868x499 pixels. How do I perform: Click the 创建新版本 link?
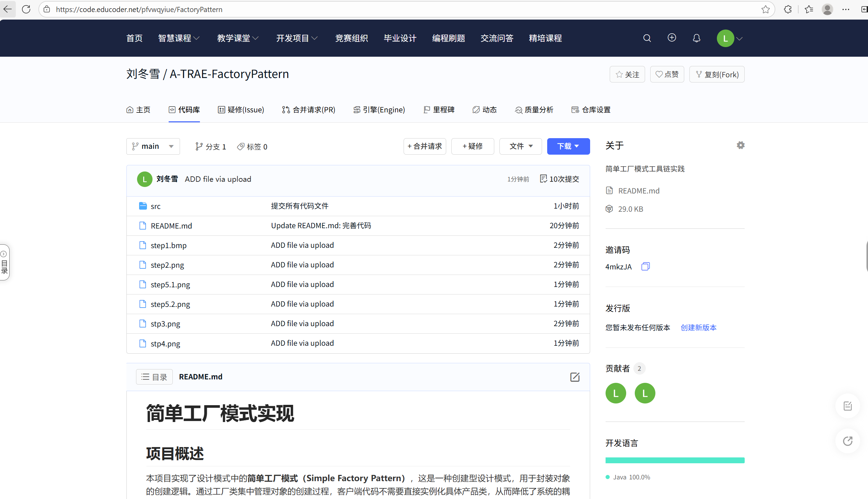pyautogui.click(x=698, y=328)
